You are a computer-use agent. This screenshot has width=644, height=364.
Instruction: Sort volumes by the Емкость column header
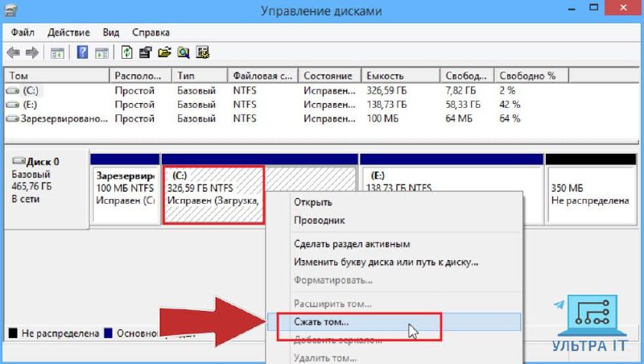(x=399, y=75)
